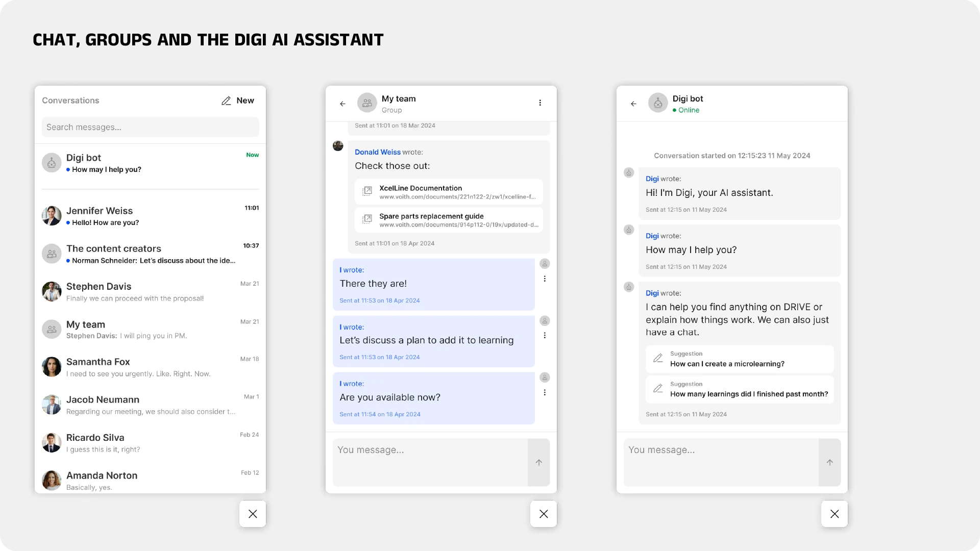Close the Digi bot chat panel
Image resolution: width=980 pixels, height=551 pixels.
point(835,514)
